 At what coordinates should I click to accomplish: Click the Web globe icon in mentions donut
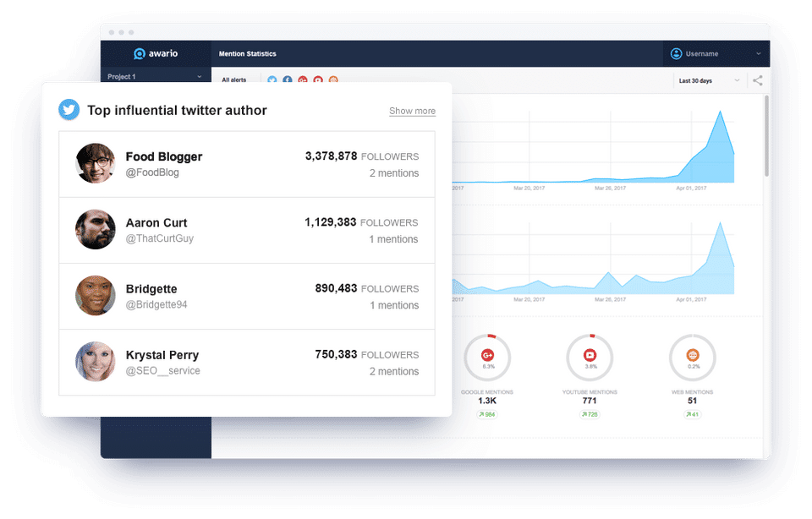tap(693, 355)
